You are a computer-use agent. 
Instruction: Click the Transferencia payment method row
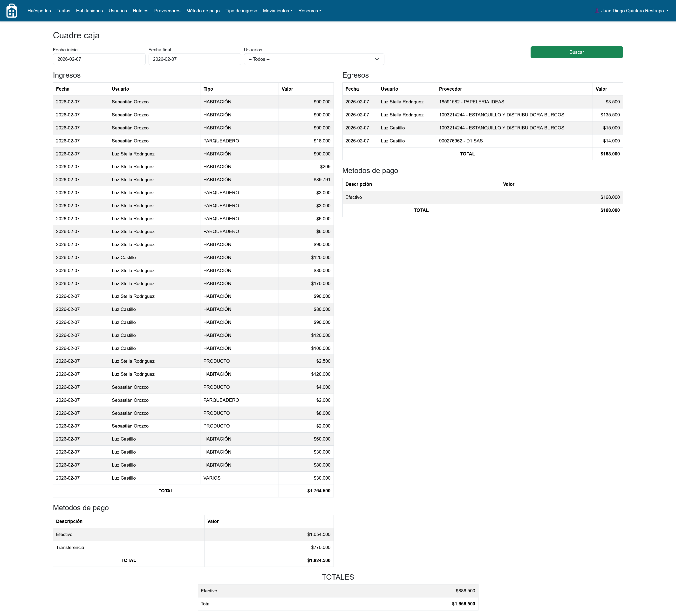pos(70,547)
